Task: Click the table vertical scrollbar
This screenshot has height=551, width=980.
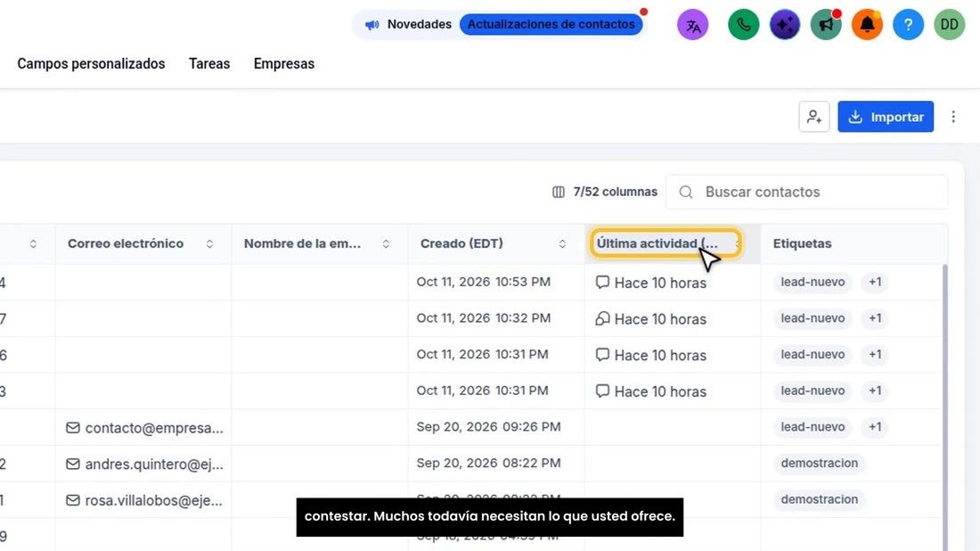Action: (x=944, y=407)
